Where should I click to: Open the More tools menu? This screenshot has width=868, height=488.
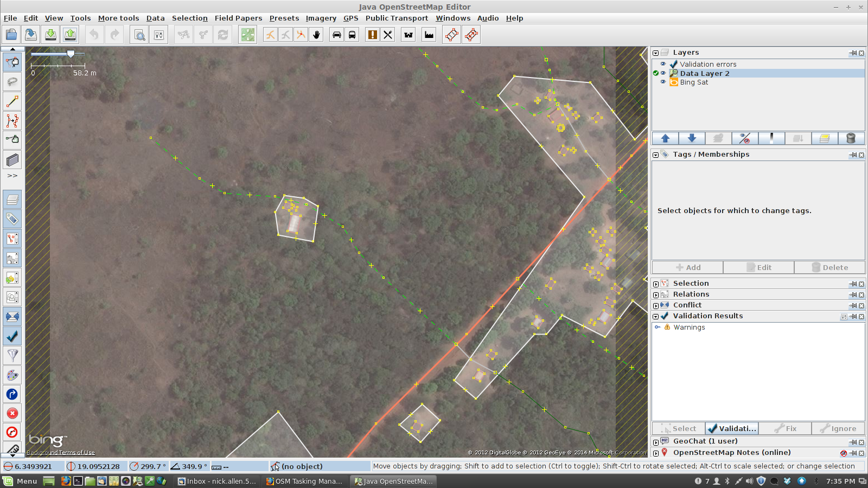click(x=118, y=18)
